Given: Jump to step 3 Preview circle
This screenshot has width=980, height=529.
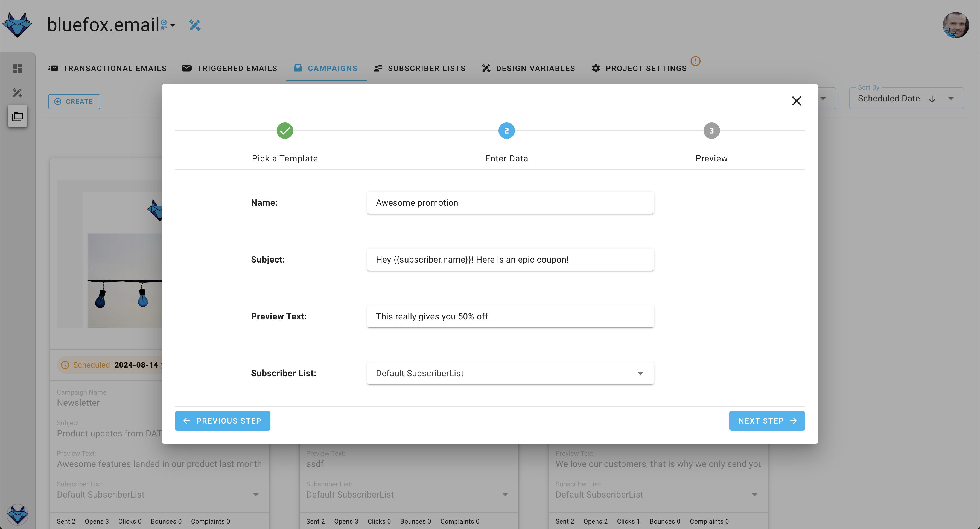Looking at the screenshot, I should [x=711, y=131].
